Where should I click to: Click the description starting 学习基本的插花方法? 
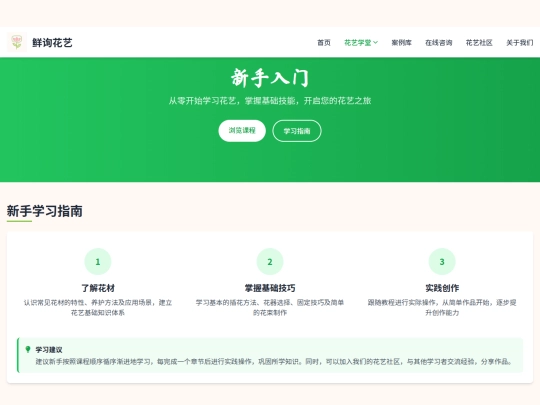[x=270, y=308]
